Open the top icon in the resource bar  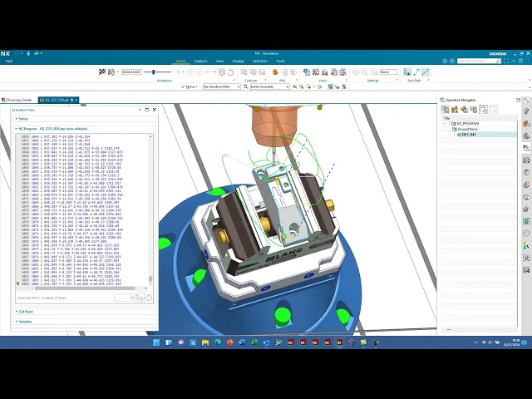click(526, 101)
